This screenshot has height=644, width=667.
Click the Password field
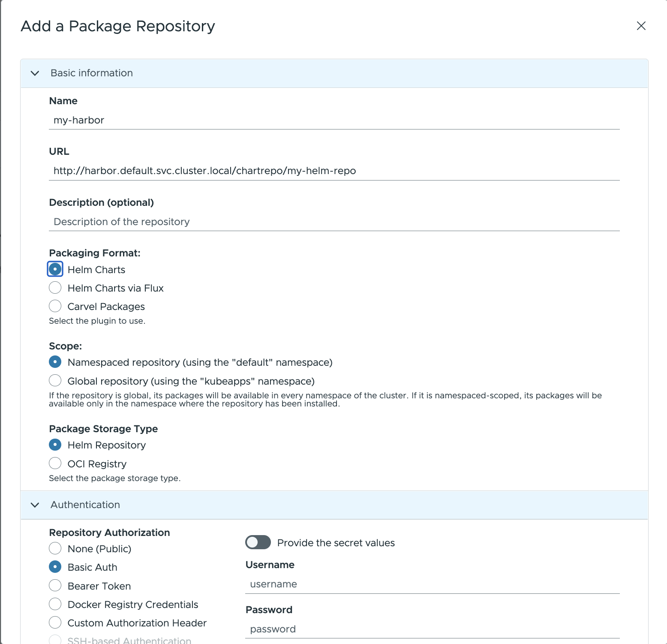point(429,629)
